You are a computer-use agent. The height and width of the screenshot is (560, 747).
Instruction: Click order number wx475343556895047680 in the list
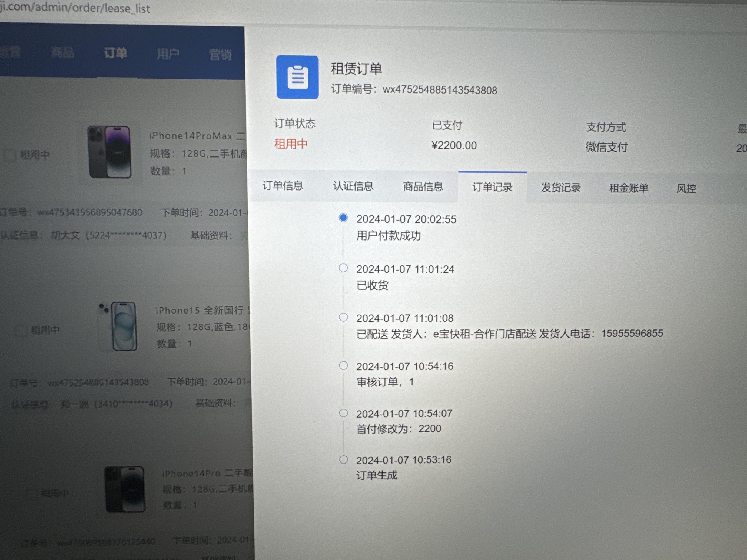89,212
